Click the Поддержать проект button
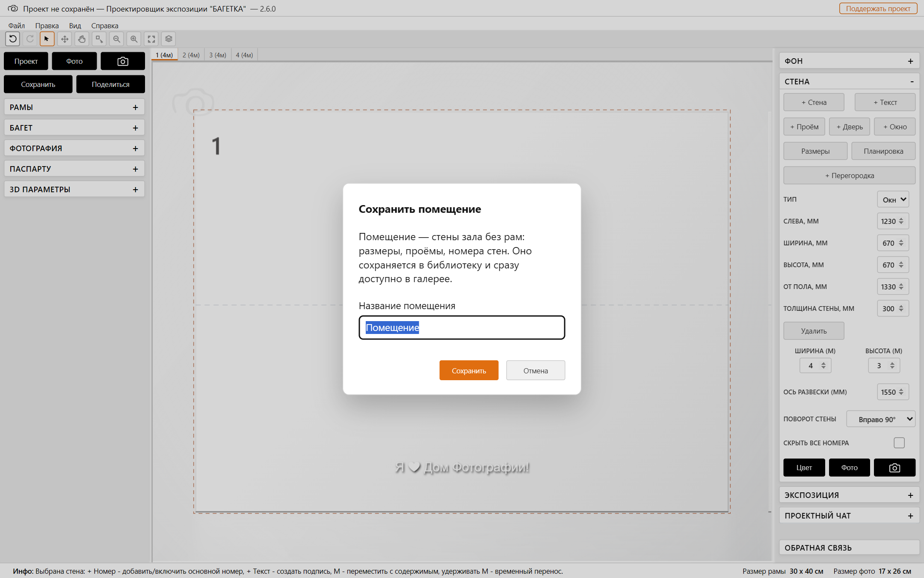 [x=878, y=9]
